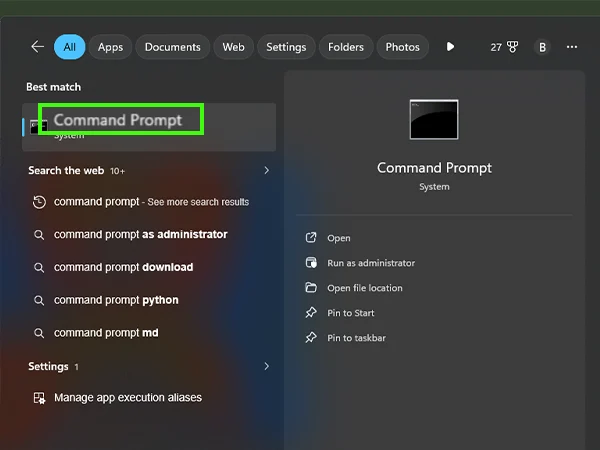Switch to the Photos filter
The image size is (600, 450).
point(403,47)
